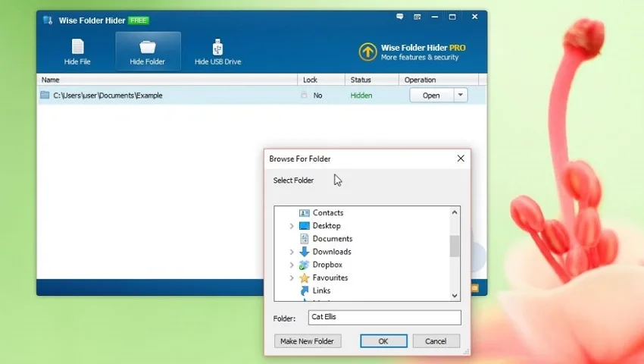
Task: Select the C:\Users\user\Documents\Example row
Action: point(261,96)
